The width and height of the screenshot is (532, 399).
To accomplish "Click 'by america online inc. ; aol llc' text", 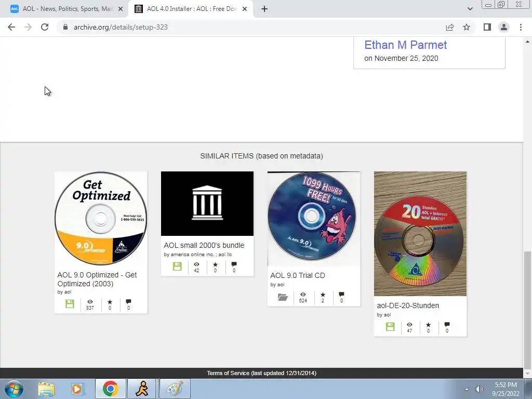I will (198, 255).
